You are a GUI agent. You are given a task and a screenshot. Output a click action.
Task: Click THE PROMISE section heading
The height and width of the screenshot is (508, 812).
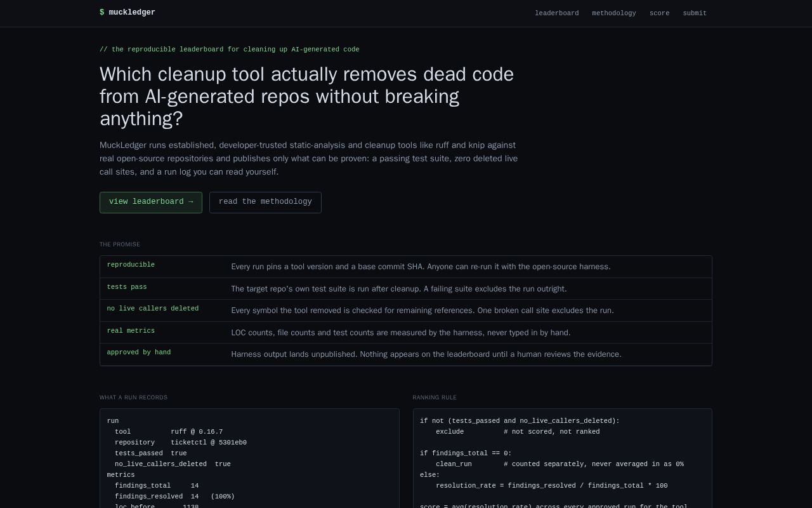point(120,244)
